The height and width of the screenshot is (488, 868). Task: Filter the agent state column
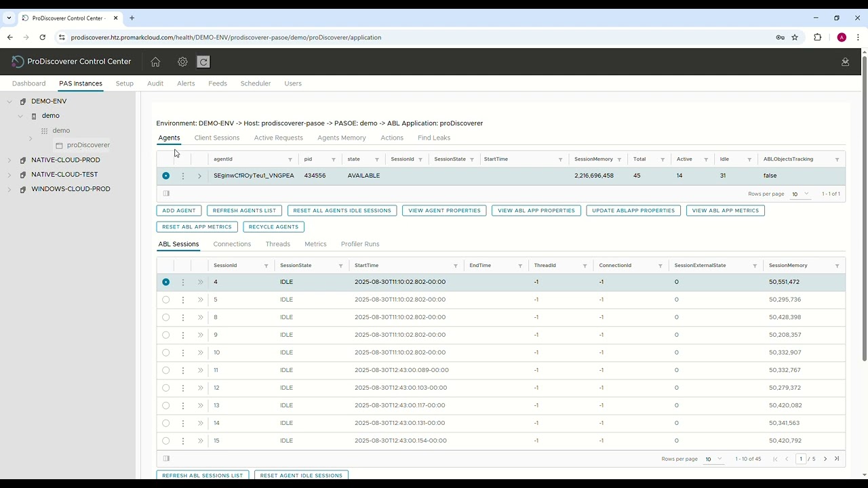377,159
